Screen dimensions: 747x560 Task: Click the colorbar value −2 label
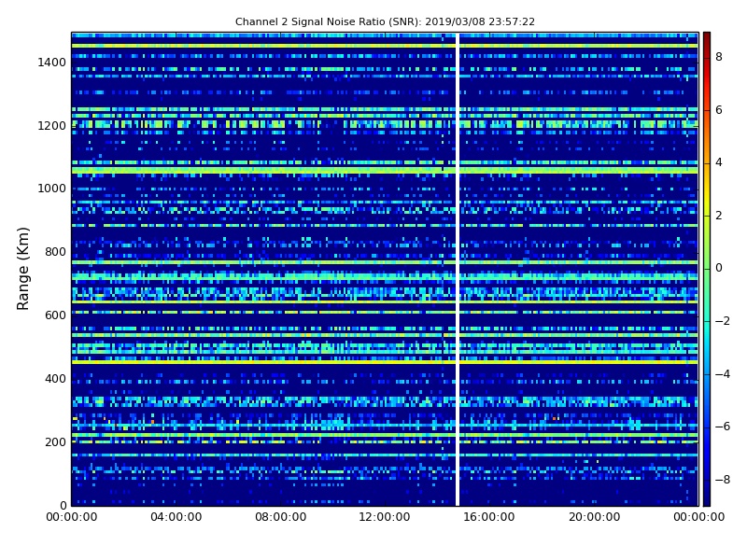point(723,321)
